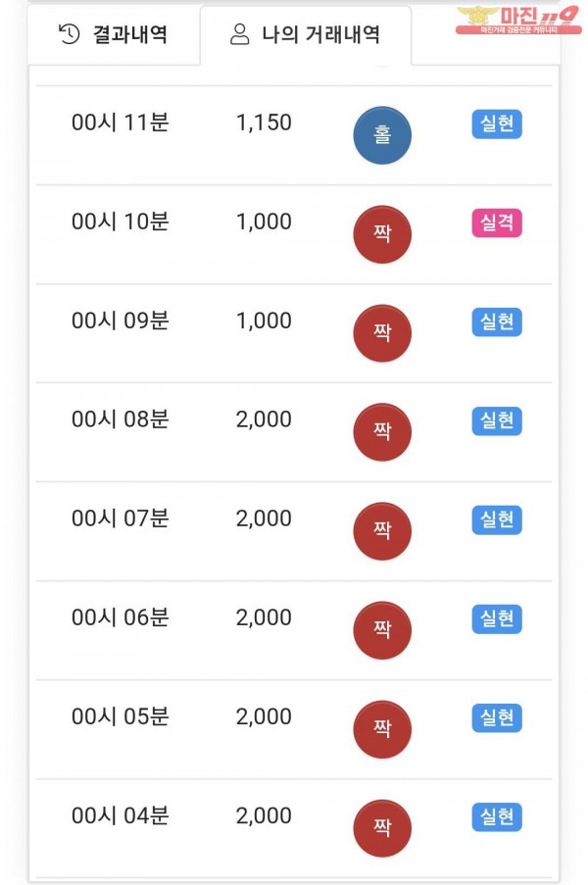
Task: Click the 00시 08분 time label
Action: pyautogui.click(x=121, y=419)
